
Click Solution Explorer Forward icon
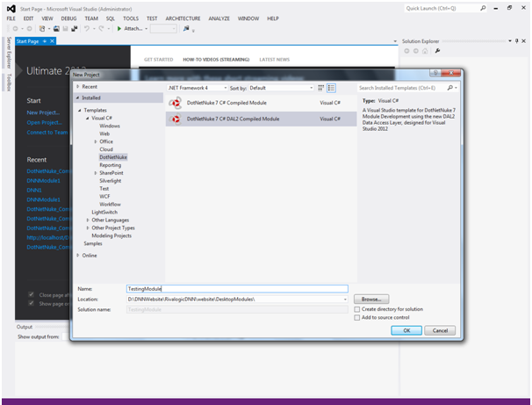[x=415, y=51]
